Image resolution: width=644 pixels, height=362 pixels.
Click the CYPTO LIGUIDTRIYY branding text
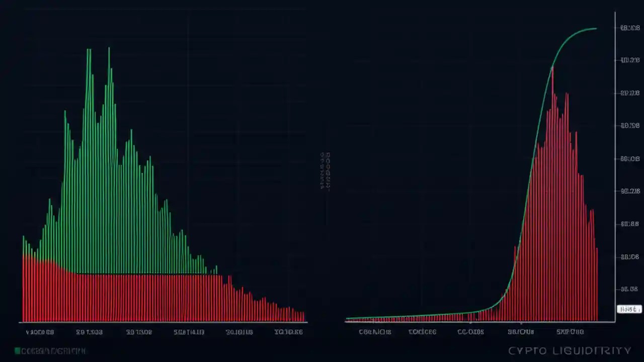pyautogui.click(x=571, y=350)
